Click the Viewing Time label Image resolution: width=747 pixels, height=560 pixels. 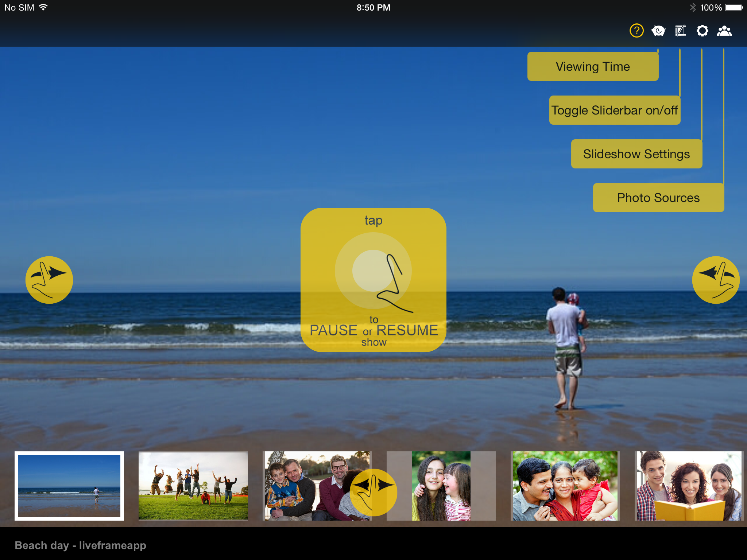(x=593, y=66)
